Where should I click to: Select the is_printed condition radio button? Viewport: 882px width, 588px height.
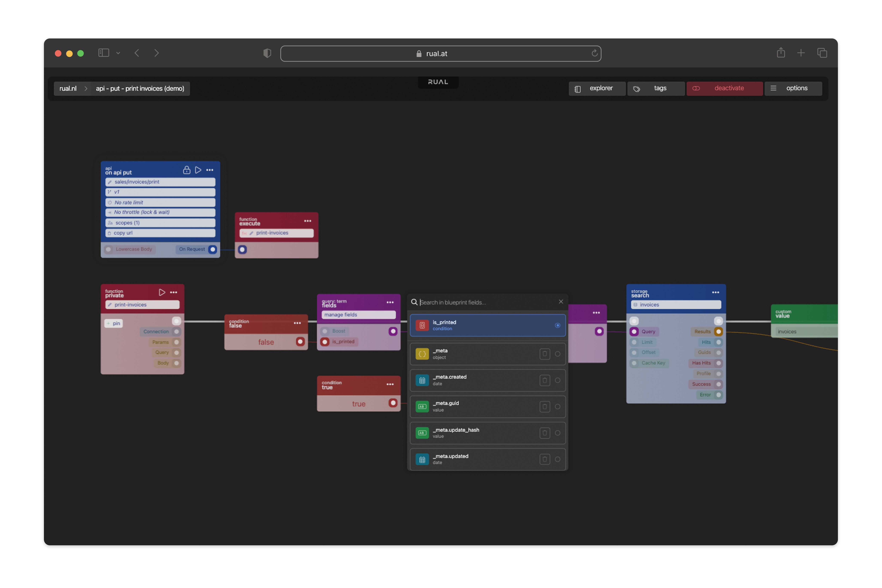pos(557,325)
